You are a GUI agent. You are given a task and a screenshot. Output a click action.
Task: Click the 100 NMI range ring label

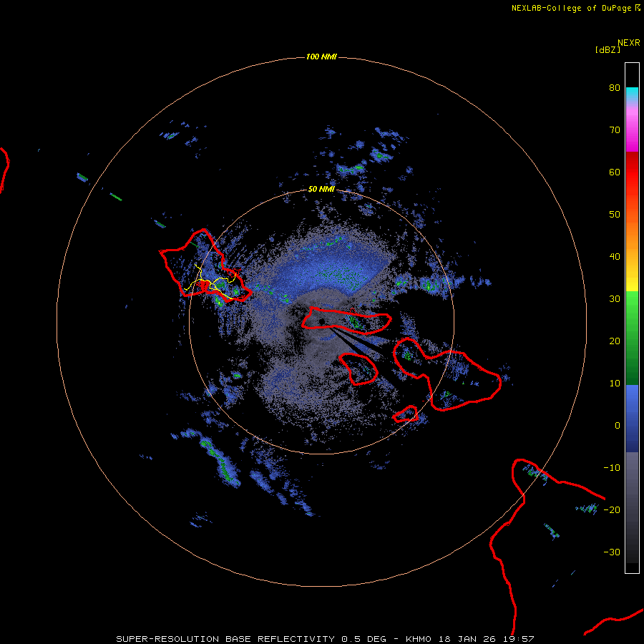click(321, 57)
